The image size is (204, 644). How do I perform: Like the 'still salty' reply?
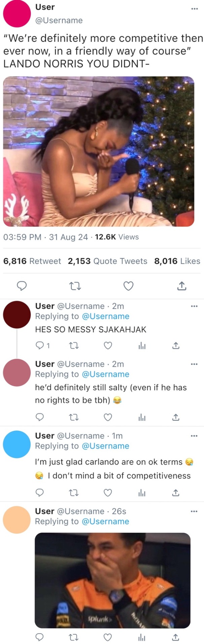108,417
